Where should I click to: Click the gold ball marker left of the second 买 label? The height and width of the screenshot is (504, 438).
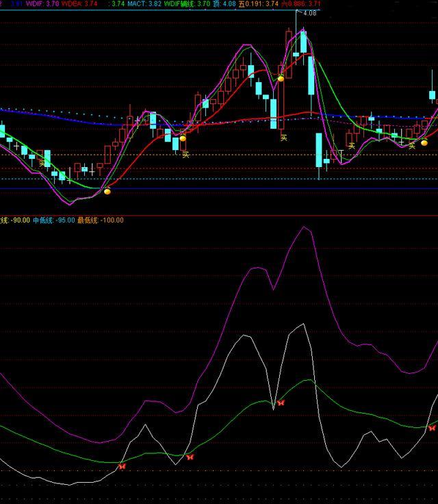point(183,138)
